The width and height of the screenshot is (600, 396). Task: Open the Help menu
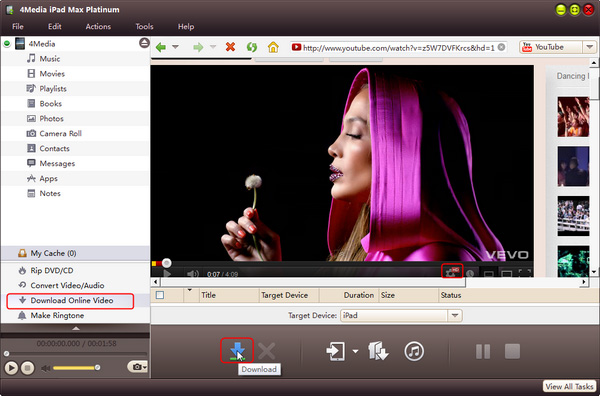tap(186, 26)
